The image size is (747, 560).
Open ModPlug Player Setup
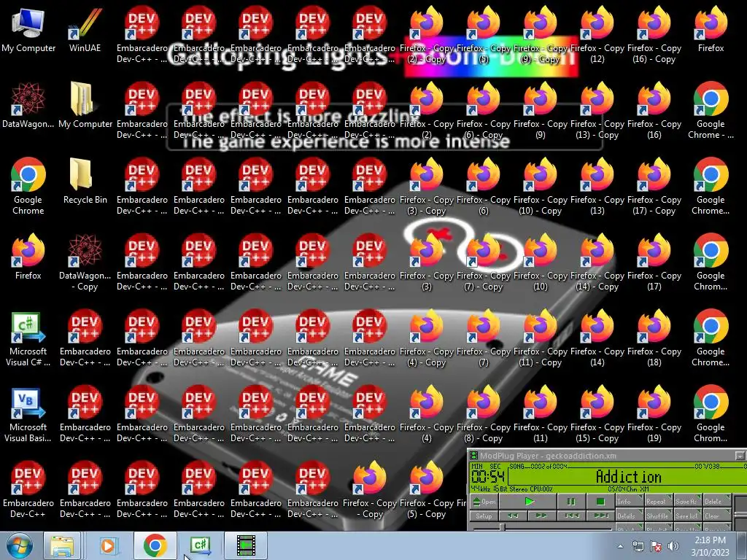point(484,516)
